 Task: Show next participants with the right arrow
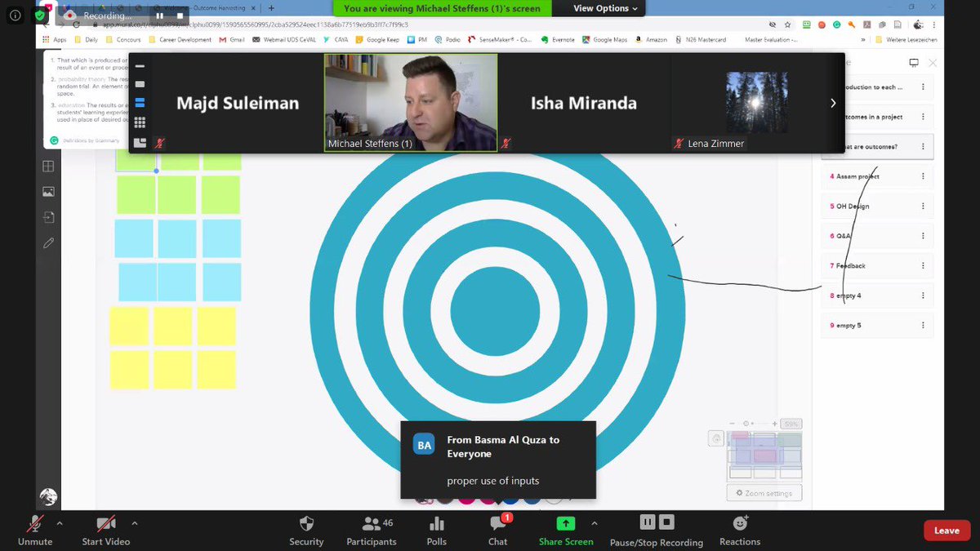coord(832,103)
